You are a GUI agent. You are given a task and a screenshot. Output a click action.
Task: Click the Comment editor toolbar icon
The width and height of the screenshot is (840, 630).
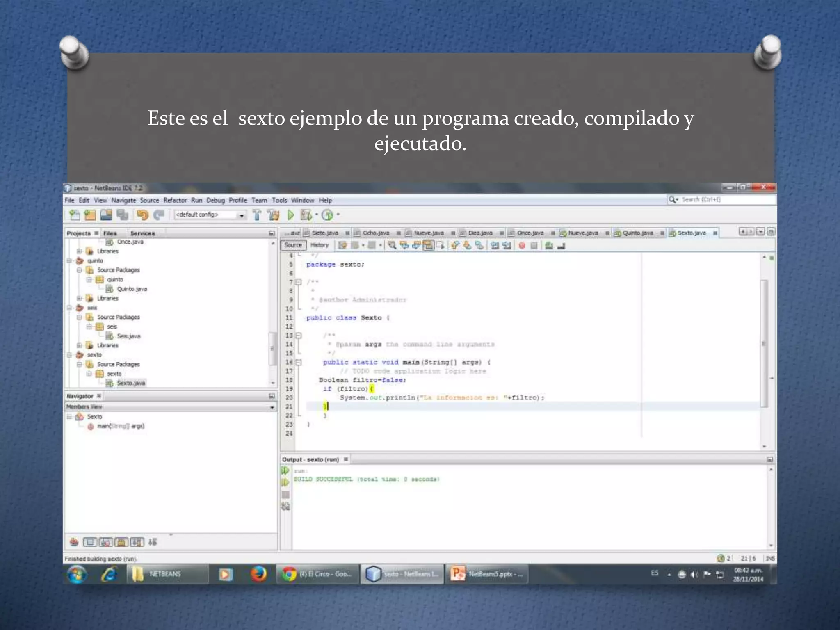(x=549, y=245)
